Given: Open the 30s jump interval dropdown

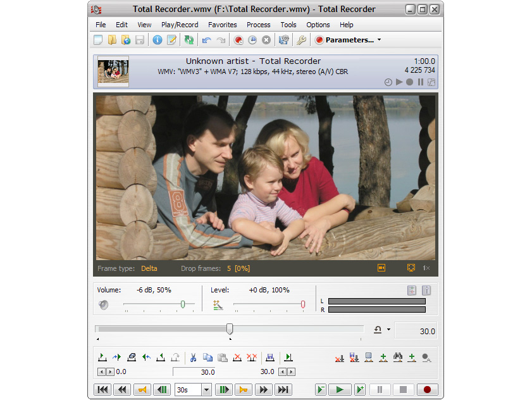Looking at the screenshot, I should pyautogui.click(x=206, y=390).
